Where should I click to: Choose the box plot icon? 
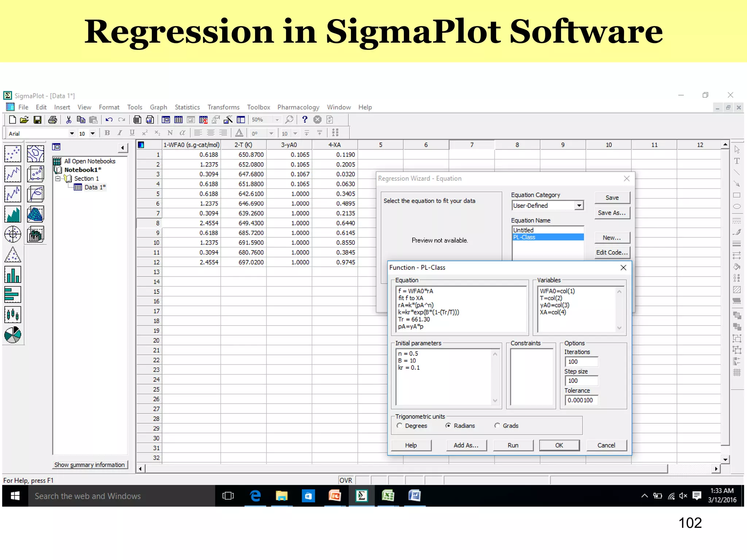point(13,315)
